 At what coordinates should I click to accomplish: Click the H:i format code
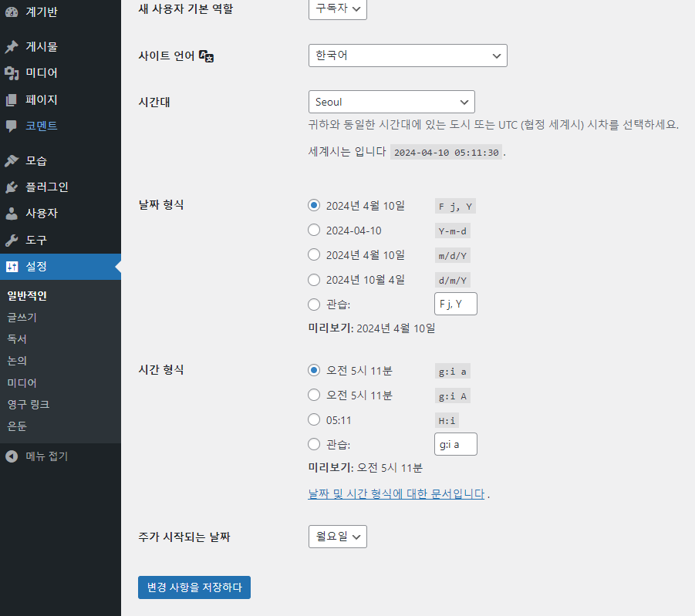point(447,421)
